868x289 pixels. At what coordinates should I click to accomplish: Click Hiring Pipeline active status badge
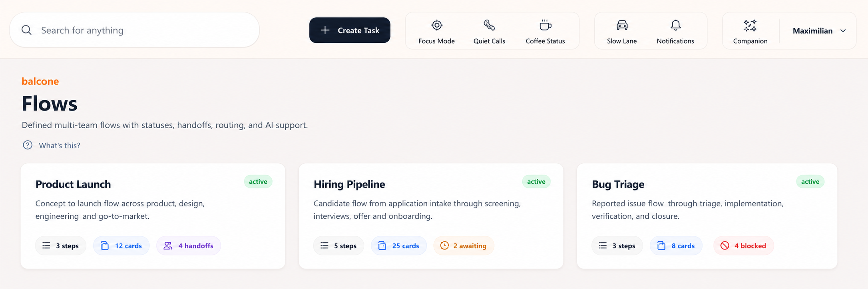point(536,182)
